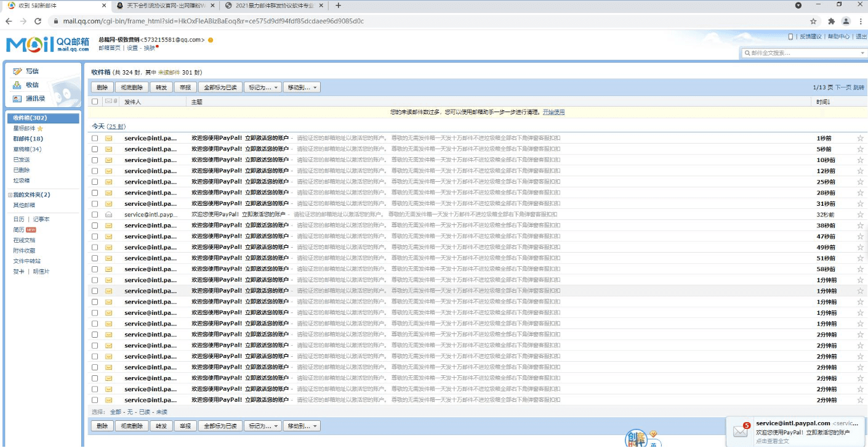Open the 草稿箱(34) folder
Screen dimensions: 868x448
click(28, 149)
